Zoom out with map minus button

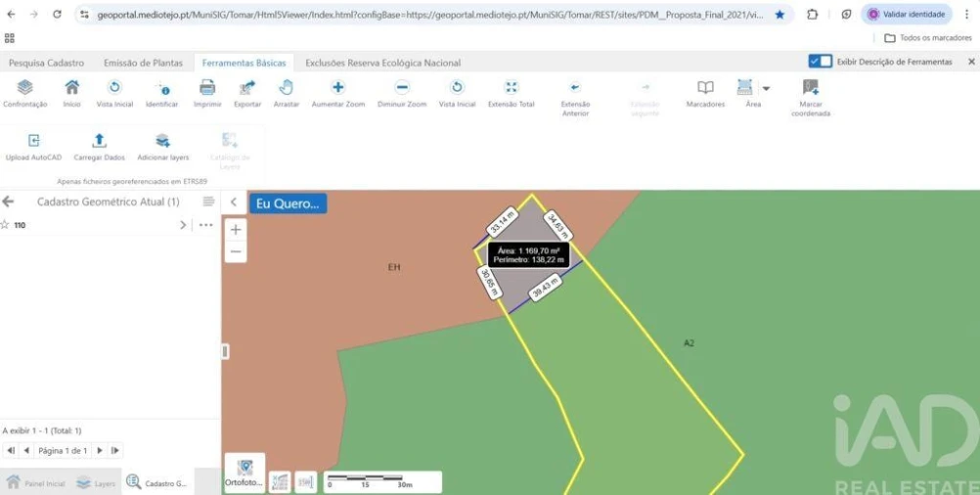(x=236, y=251)
